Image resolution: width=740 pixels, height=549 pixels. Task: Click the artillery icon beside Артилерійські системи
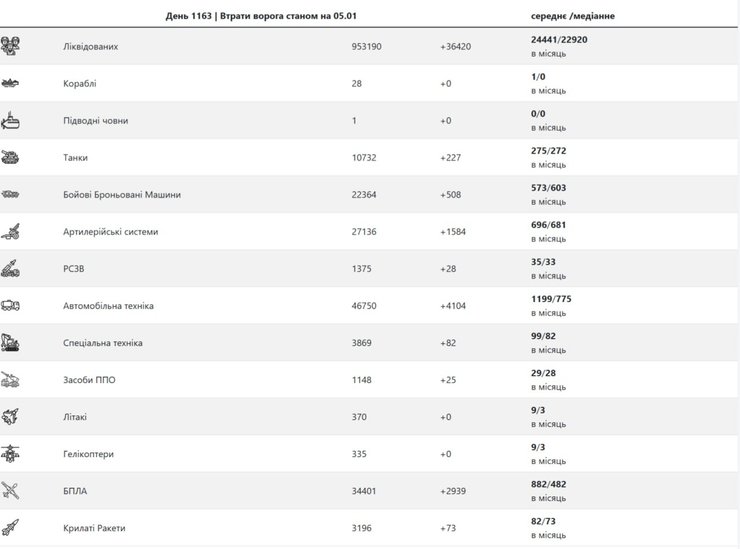(11, 231)
